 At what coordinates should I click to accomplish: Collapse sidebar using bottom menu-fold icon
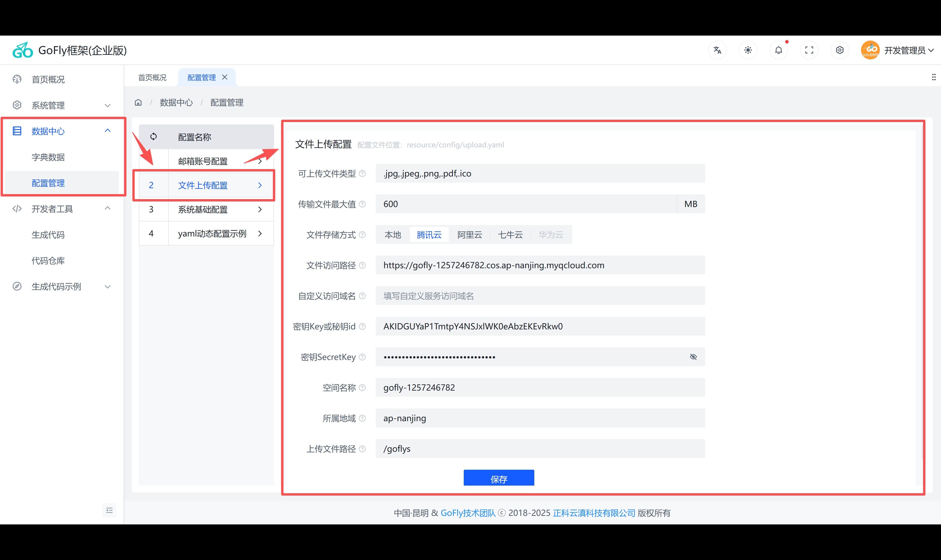[109, 510]
